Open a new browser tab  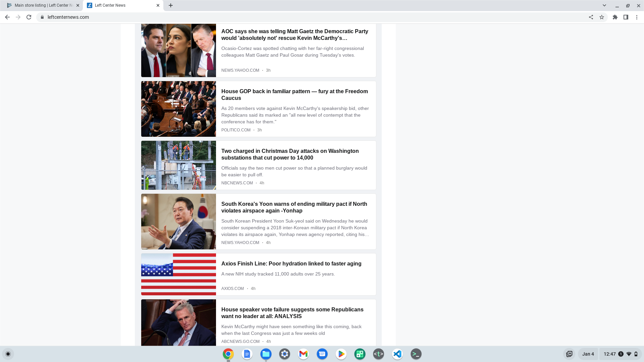click(171, 5)
